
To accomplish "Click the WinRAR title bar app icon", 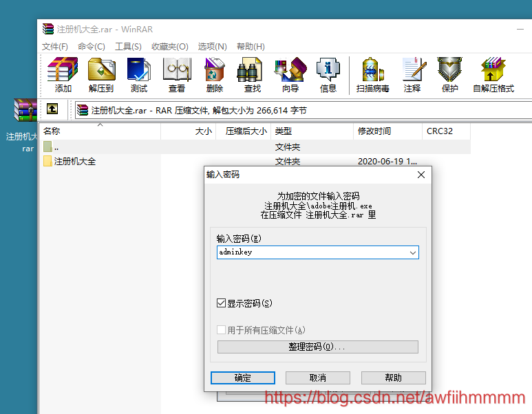I will click(x=48, y=29).
